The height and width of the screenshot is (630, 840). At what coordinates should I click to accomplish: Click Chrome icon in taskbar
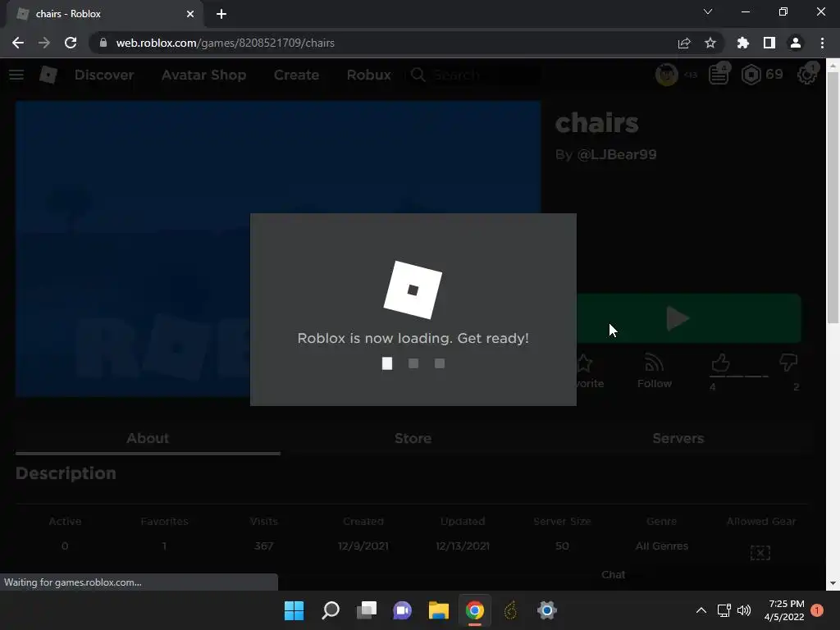[475, 610]
